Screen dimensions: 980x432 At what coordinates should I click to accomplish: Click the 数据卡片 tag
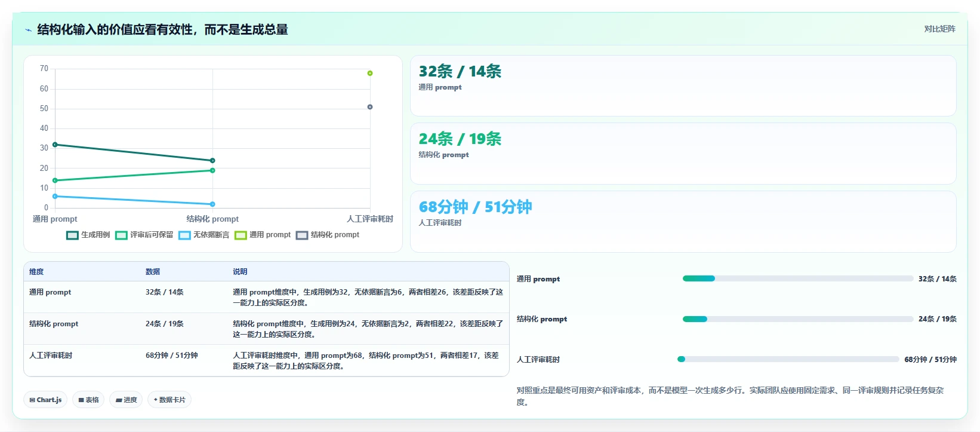coord(170,400)
